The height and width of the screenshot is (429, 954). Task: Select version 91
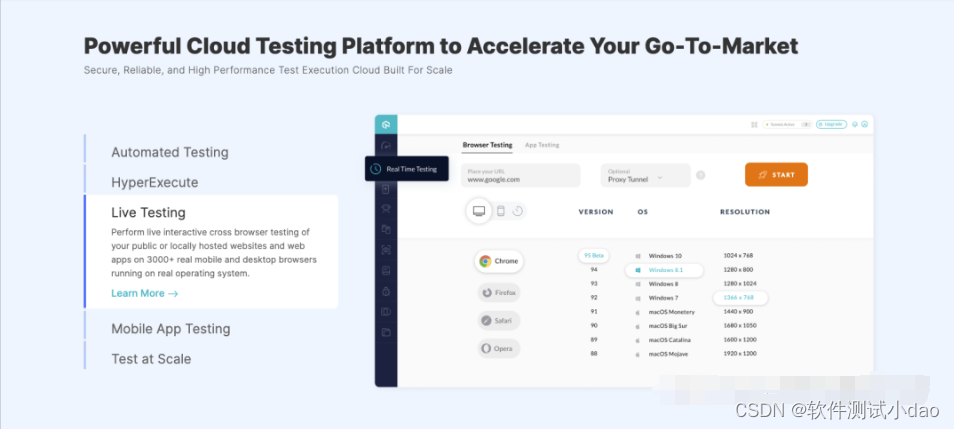tap(594, 312)
